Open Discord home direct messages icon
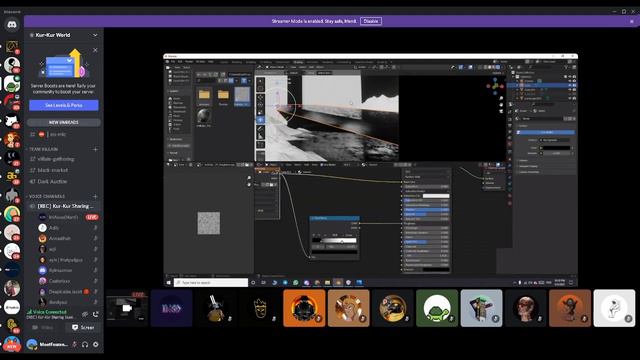This screenshot has width=640, height=360. (12, 25)
